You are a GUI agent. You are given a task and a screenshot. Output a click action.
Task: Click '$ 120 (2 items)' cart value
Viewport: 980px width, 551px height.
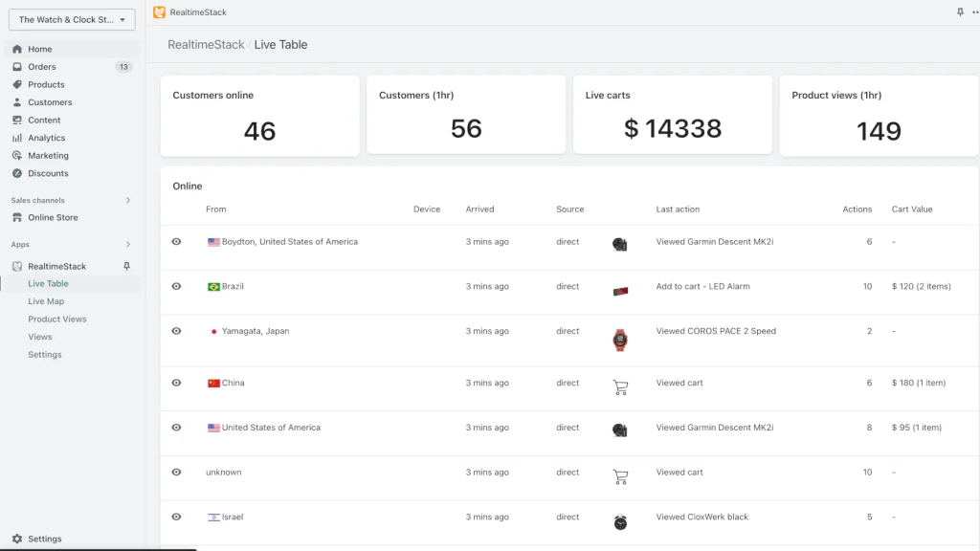pos(921,286)
